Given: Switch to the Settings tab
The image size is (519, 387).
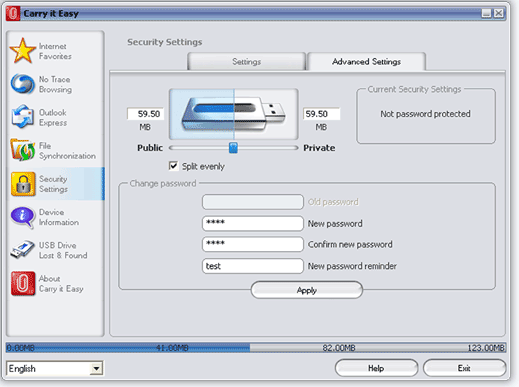Looking at the screenshot, I should [x=247, y=62].
